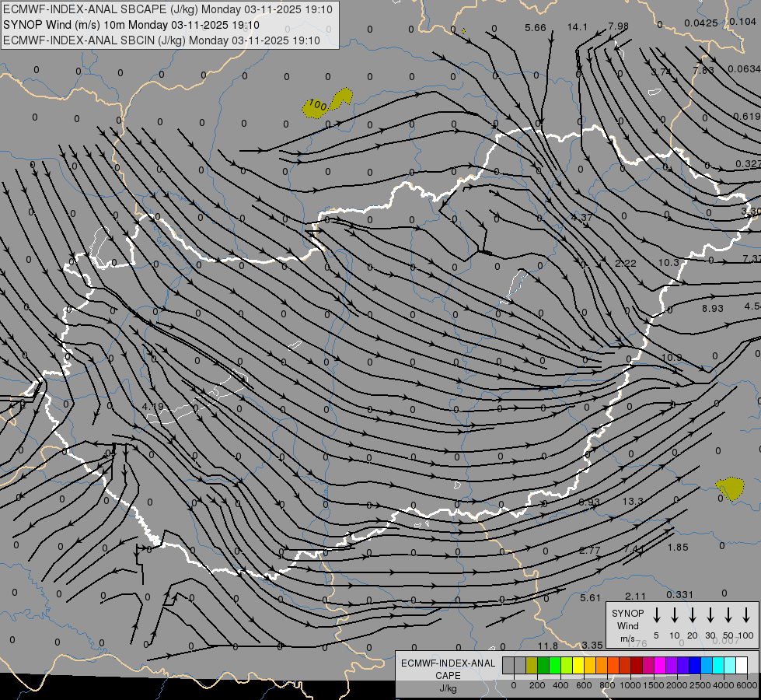Click the 50 m/s wind arrow in legend

(728, 614)
